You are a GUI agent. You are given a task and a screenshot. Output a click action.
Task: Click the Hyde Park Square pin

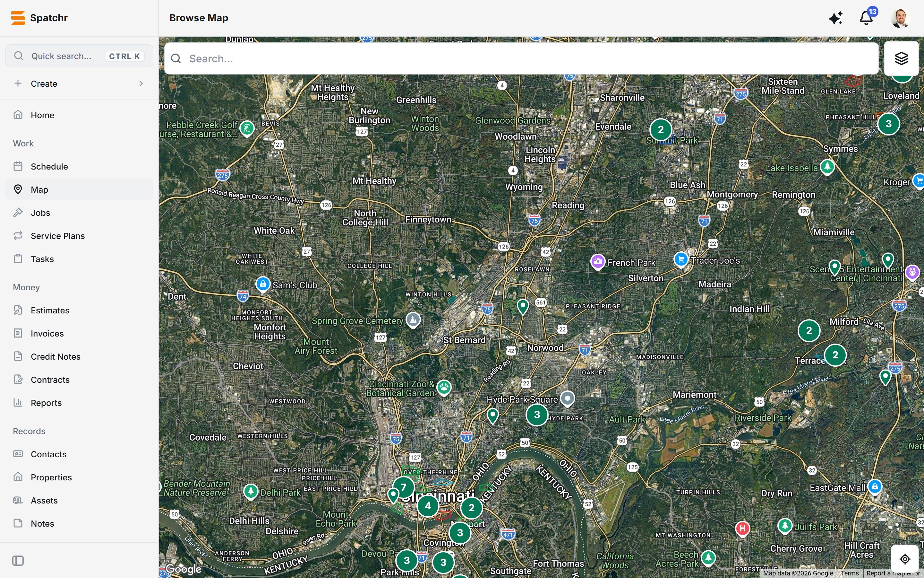click(x=568, y=399)
